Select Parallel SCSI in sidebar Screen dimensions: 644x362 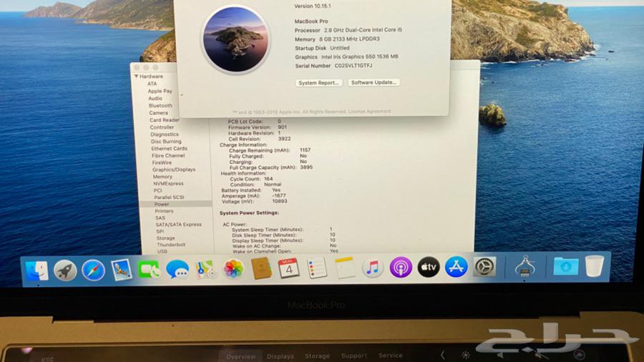pyautogui.click(x=169, y=197)
